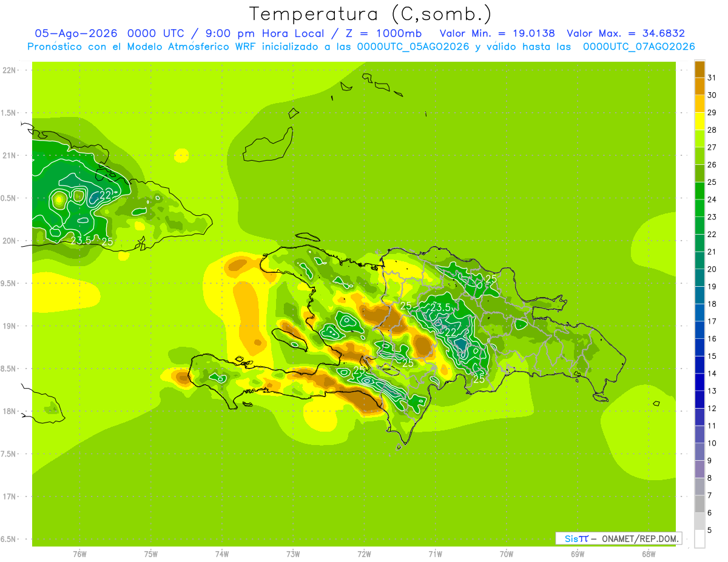Click the title "Temperatura (C,somb.)"
728x562 pixels.
coord(370,14)
